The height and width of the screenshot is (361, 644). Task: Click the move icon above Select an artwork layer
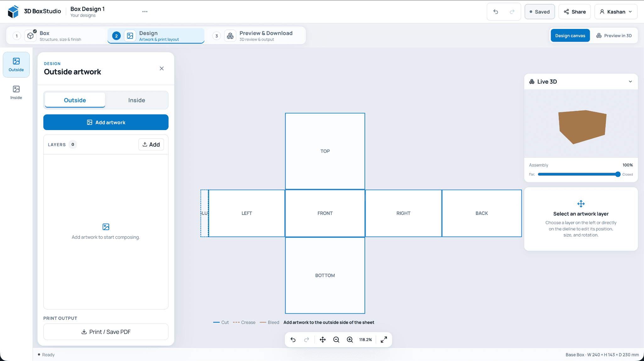pos(581,204)
